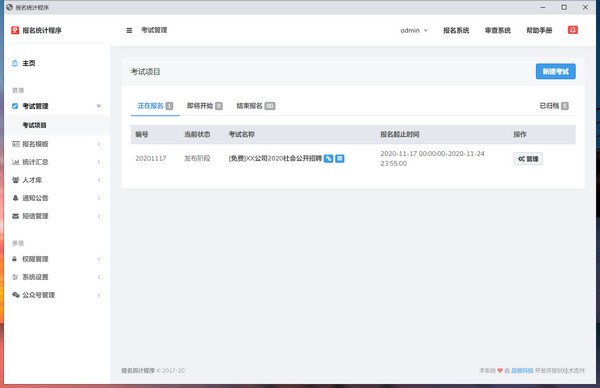Collapse the 考试管理 sidebar section
Screen dimensions: 600x388
57,106
